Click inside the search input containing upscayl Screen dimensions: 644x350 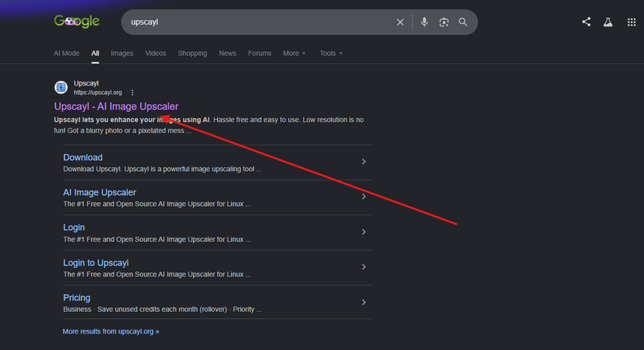tap(259, 22)
